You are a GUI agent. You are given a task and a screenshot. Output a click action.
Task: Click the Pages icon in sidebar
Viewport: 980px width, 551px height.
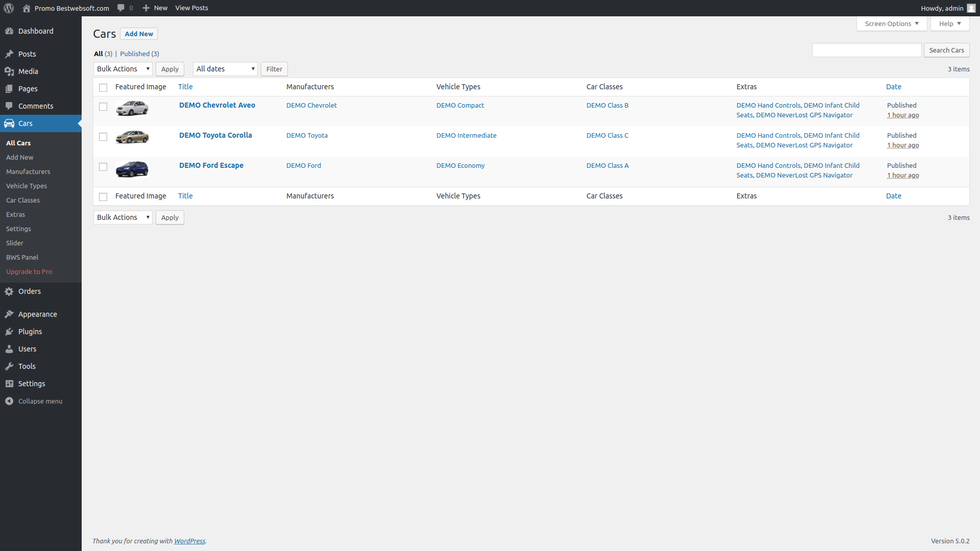pos(9,89)
